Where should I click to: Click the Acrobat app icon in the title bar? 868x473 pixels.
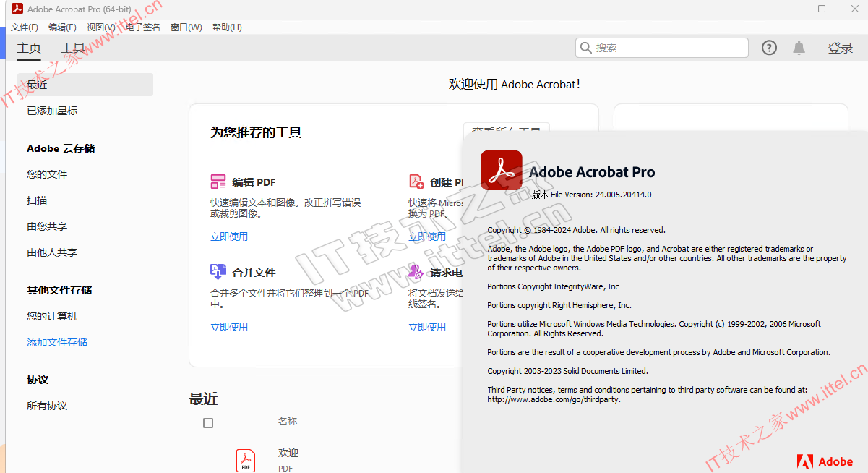(x=18, y=9)
